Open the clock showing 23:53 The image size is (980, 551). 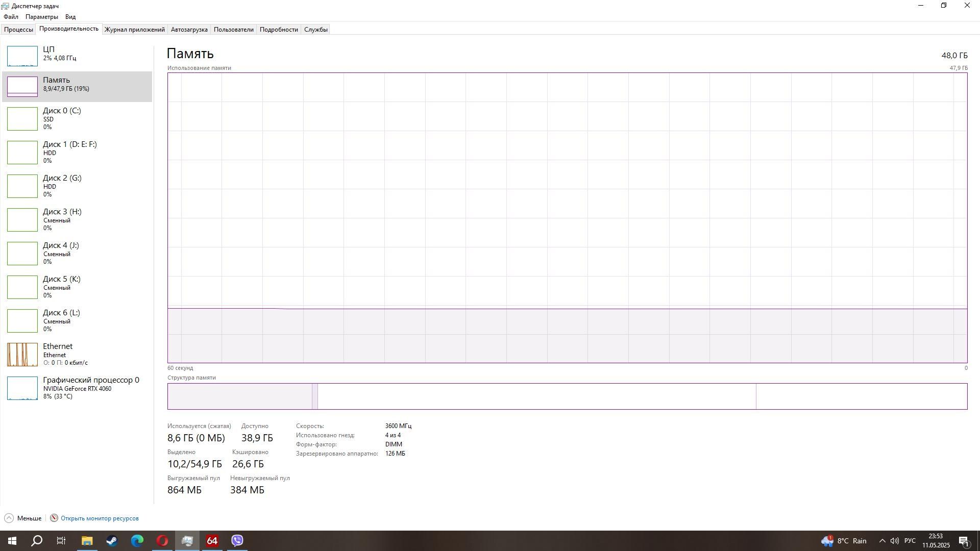point(936,541)
